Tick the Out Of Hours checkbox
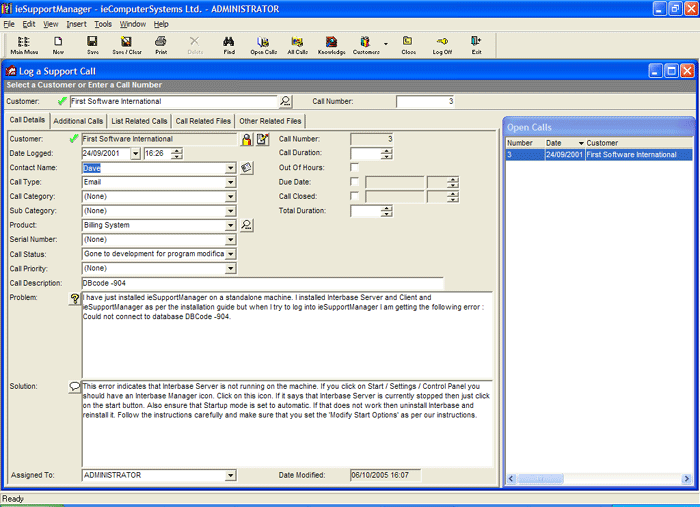Viewport: 700px width, 507px height. pyautogui.click(x=355, y=168)
